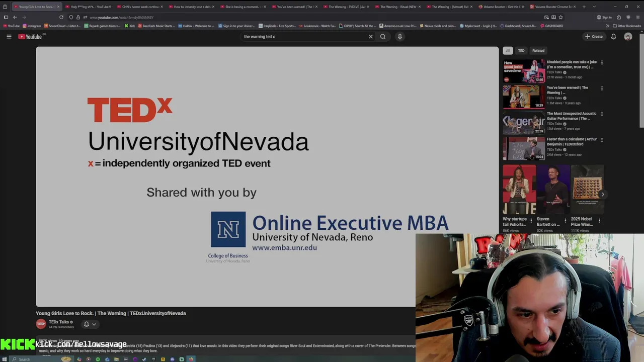Run search with the magnifier button

[383, 37]
